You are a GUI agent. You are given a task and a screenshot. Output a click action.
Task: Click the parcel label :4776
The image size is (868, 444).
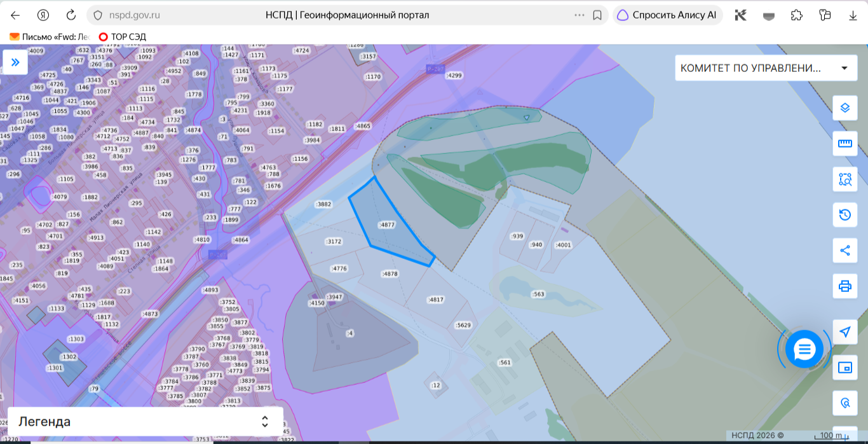[339, 268]
